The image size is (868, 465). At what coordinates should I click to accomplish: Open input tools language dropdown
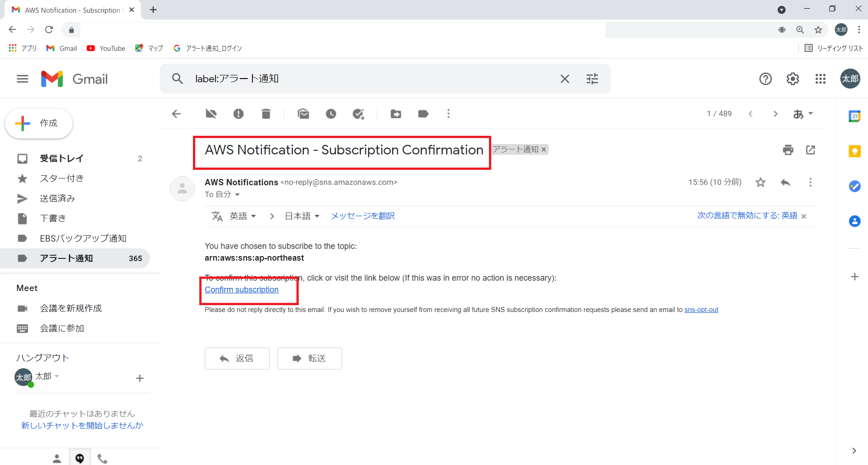tap(803, 114)
